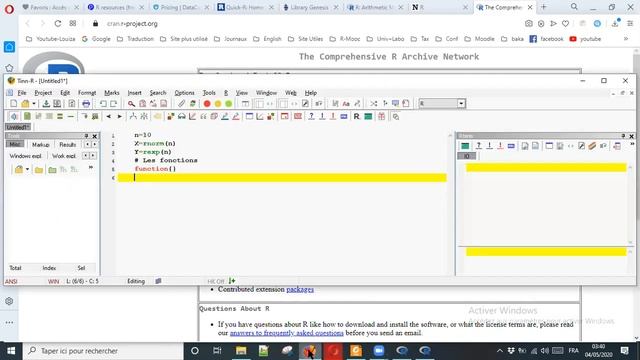Click the left arrow navigation icon
Image resolution: width=640 pixels, height=360 pixels.
109,117
